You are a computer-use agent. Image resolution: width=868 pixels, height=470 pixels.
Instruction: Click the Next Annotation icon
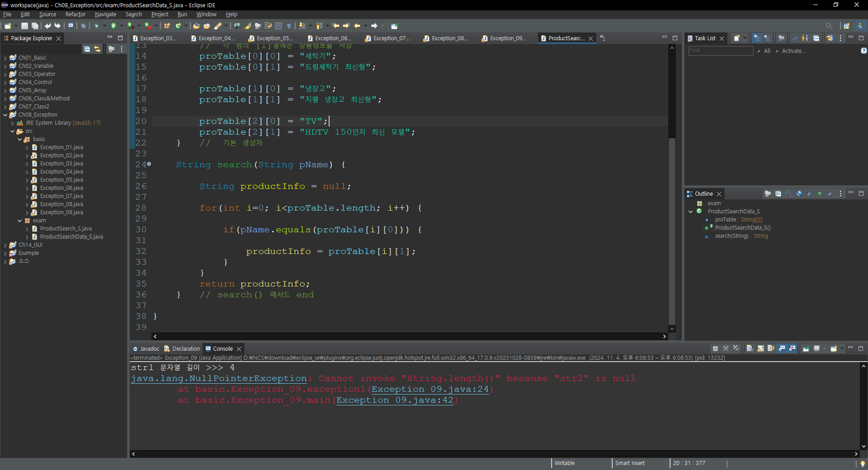302,26
